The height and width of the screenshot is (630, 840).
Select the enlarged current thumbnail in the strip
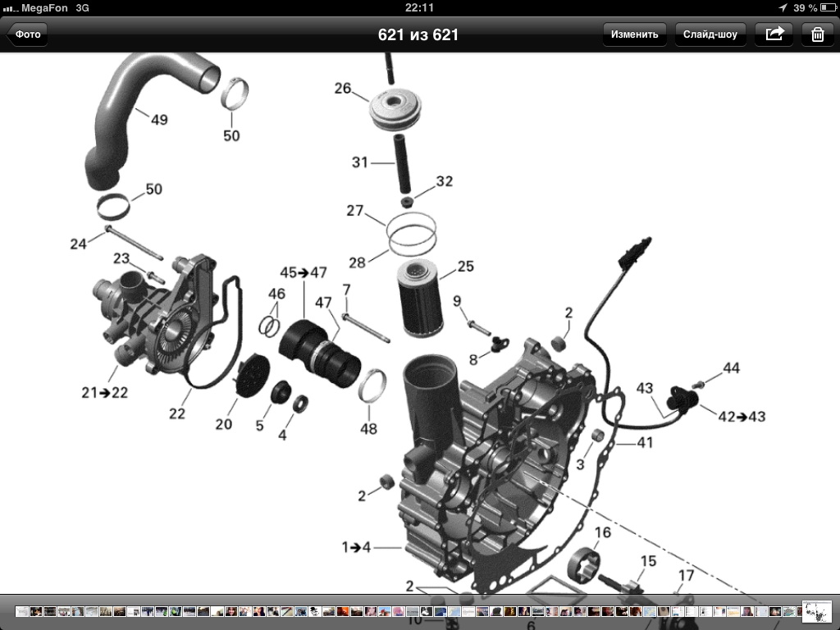click(x=816, y=612)
